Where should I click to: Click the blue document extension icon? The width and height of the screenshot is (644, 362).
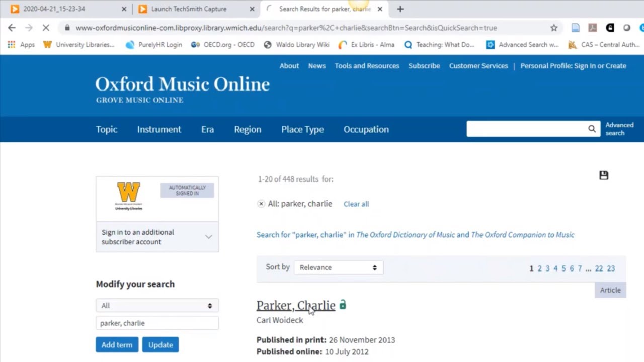point(575,28)
